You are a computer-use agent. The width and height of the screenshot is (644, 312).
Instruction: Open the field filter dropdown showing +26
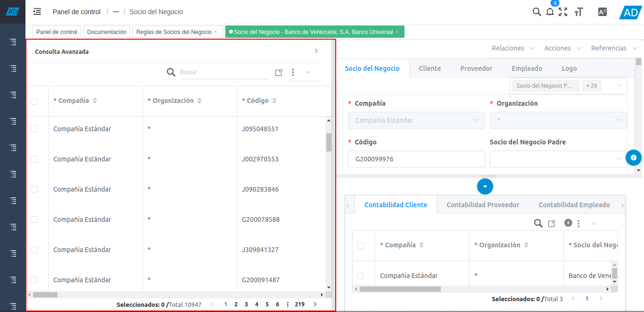[569, 86]
